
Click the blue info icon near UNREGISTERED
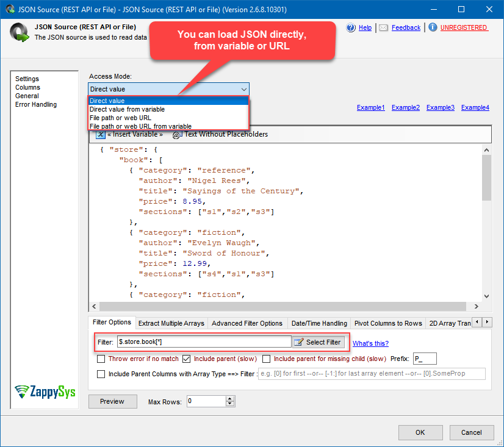[433, 27]
